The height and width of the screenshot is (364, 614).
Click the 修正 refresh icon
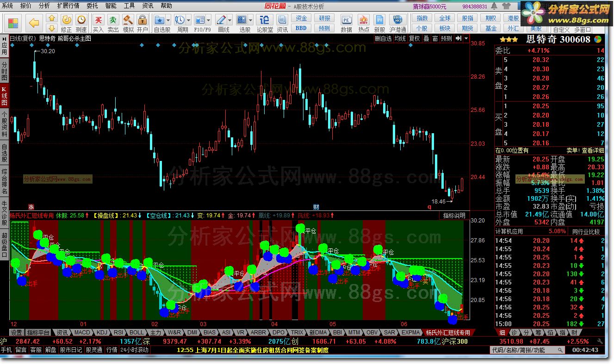coord(67,19)
